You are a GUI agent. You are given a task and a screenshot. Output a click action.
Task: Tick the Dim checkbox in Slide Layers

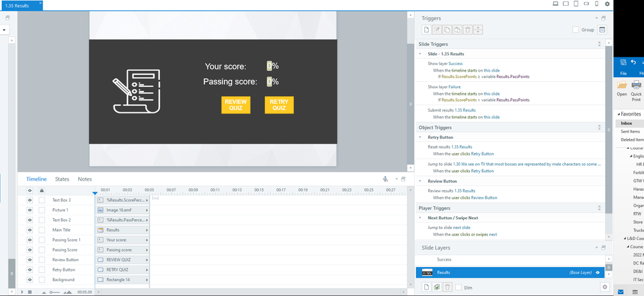(x=459, y=288)
